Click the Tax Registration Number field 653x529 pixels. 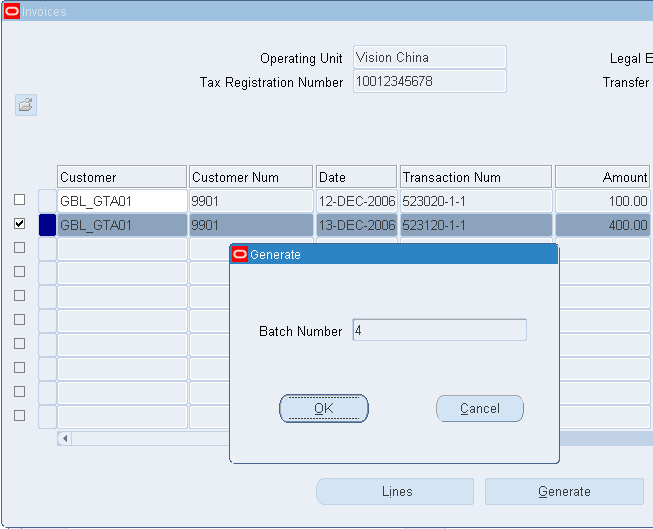pyautogui.click(x=430, y=81)
